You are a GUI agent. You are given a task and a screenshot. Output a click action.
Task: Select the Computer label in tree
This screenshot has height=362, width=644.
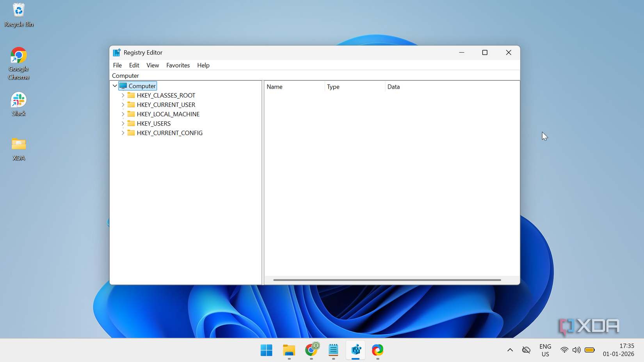[142, 86]
